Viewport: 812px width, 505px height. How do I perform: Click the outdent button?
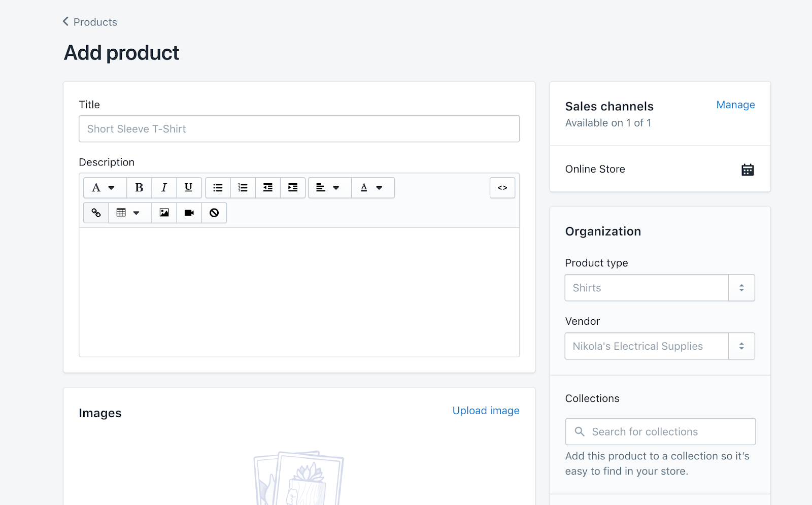click(x=268, y=188)
